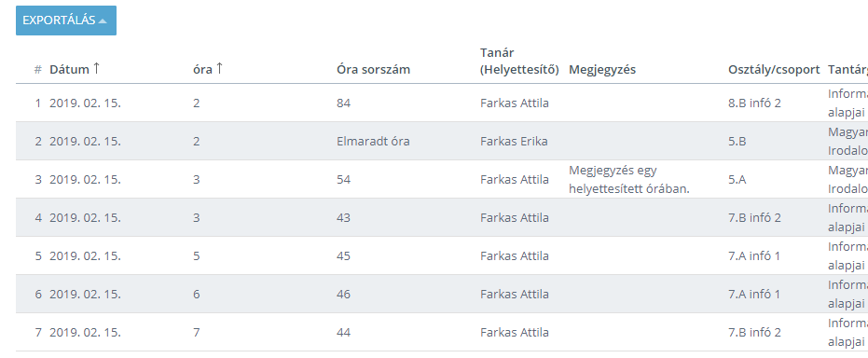Click the Tanár (Helyettesítő) column header
Viewport: 868px width, 358px height.
click(520, 62)
